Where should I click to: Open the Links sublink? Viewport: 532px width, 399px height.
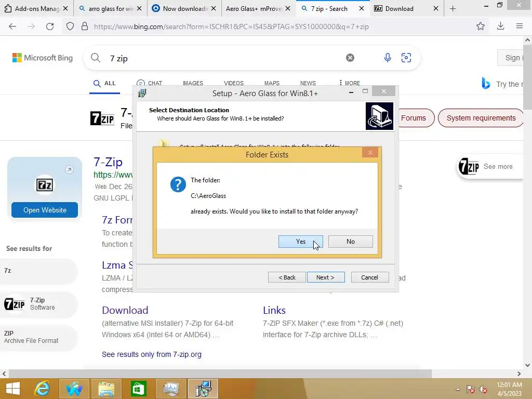(x=274, y=310)
